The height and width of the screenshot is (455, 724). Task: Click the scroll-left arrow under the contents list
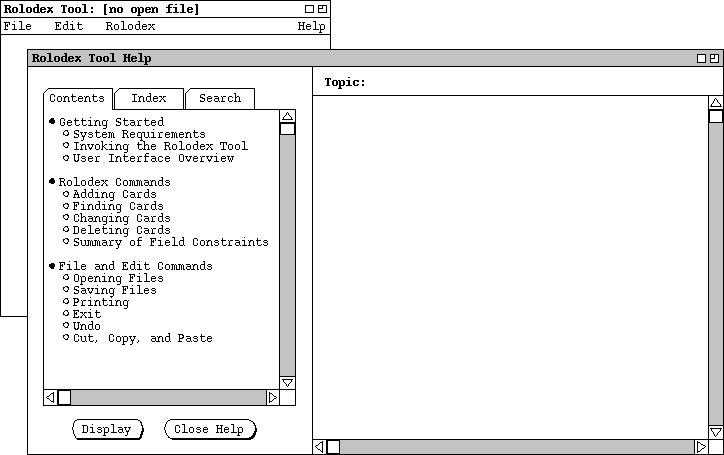(x=50, y=398)
